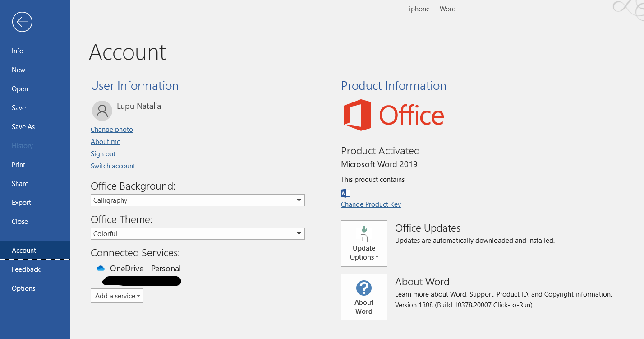
Task: Click the Office Updates heading
Action: click(x=428, y=228)
